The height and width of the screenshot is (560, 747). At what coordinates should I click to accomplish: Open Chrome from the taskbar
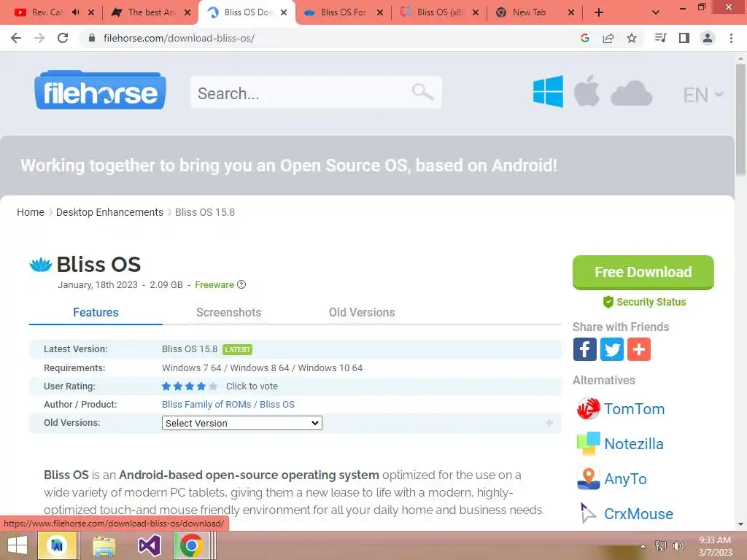[x=191, y=545]
